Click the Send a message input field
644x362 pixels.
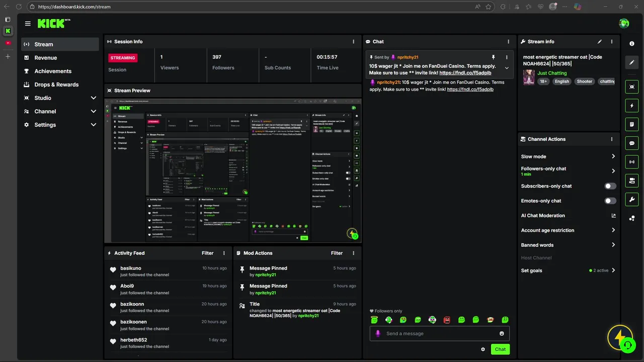[x=439, y=333]
